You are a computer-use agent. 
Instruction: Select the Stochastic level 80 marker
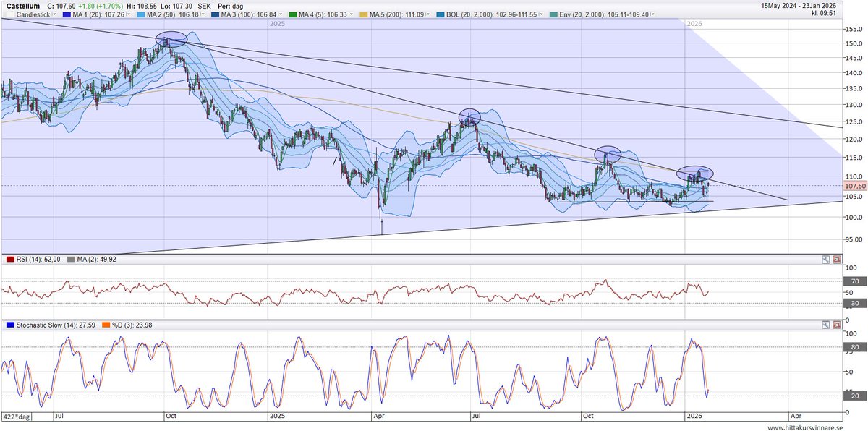tap(854, 348)
